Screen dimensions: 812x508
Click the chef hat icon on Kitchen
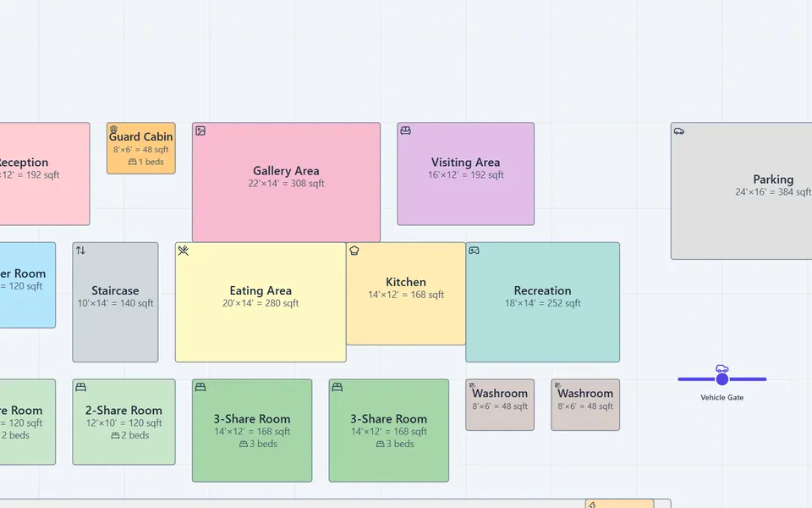354,251
